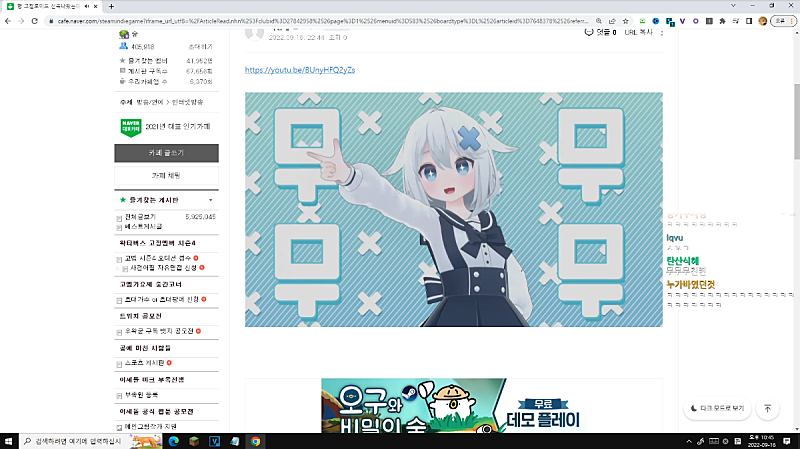
Task: Click the green 탄산식혜 chat username
Action: (x=683, y=261)
